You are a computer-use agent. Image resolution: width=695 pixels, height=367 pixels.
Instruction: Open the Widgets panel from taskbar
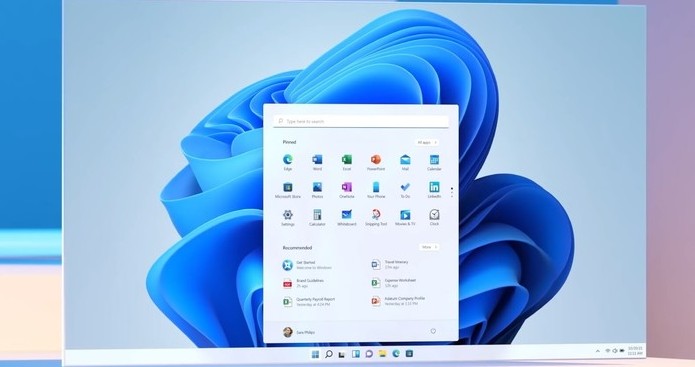pos(355,354)
